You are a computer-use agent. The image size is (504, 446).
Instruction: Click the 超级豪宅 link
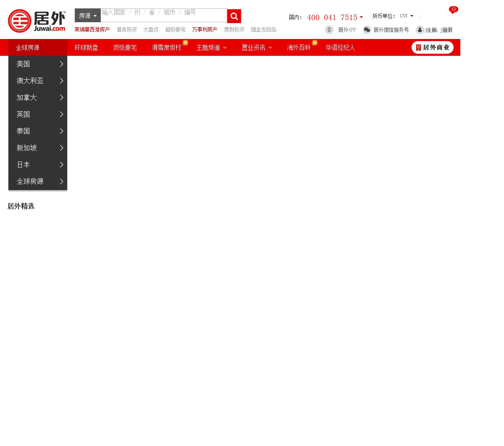[x=176, y=30]
